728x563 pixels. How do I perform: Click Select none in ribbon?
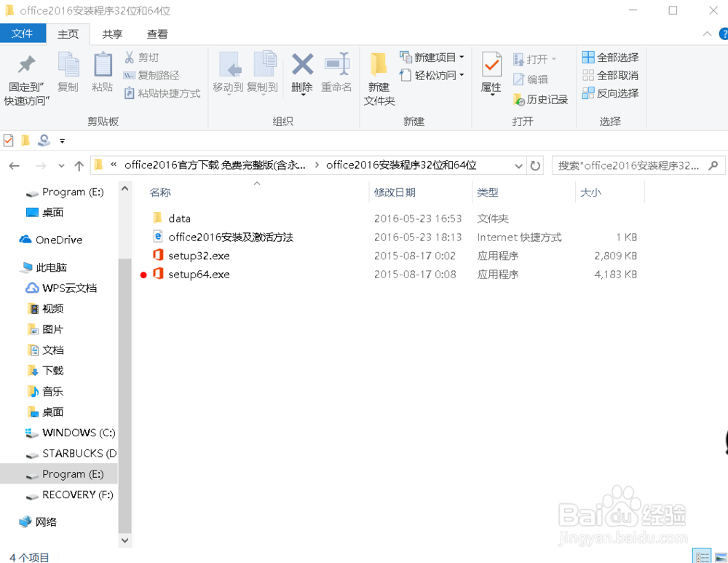click(x=610, y=75)
